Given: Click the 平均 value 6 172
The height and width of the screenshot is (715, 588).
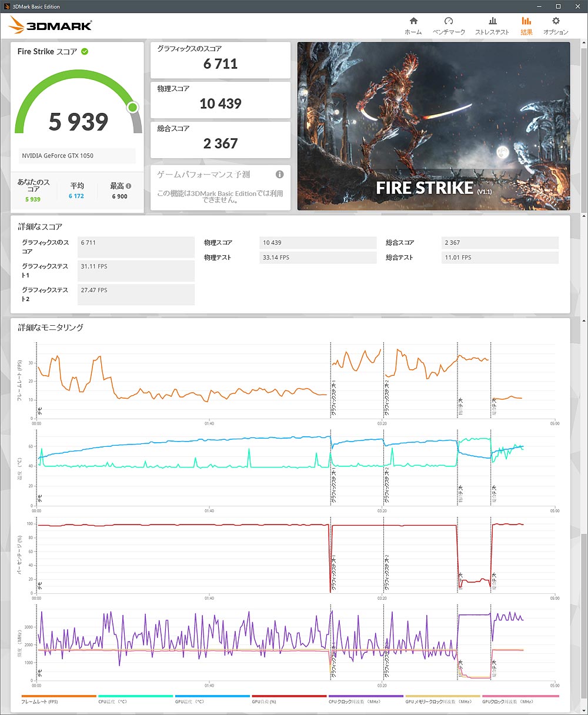Looking at the screenshot, I should [x=76, y=196].
